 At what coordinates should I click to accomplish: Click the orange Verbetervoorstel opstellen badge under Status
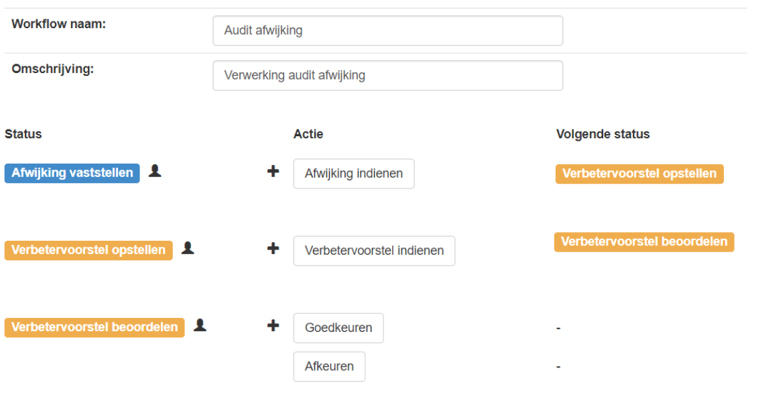(x=88, y=250)
